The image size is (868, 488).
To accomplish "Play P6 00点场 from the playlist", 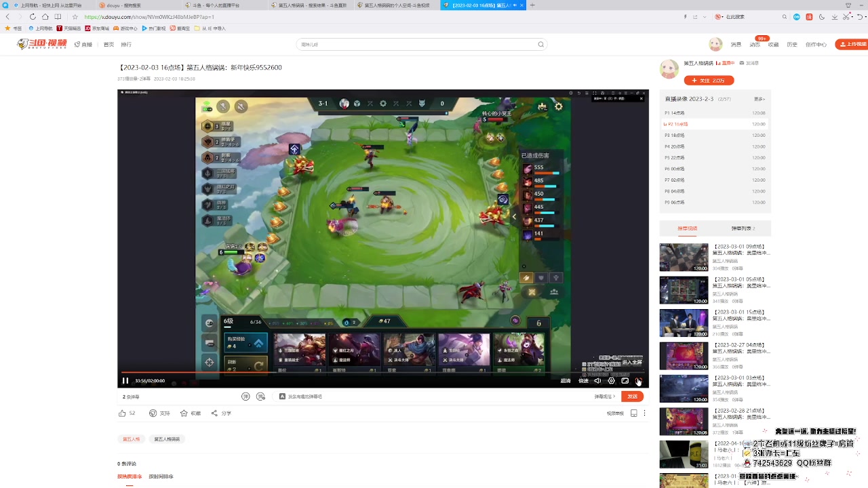I will tap(715, 169).
